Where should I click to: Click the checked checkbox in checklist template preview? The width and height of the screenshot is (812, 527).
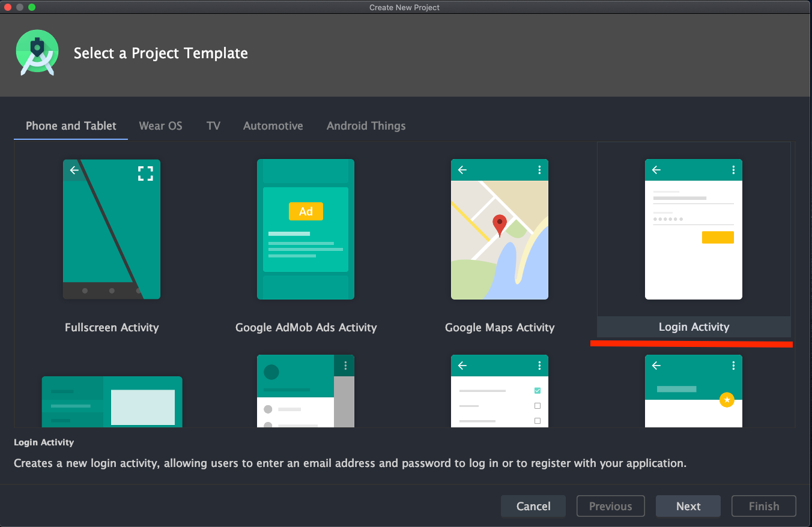(x=538, y=391)
